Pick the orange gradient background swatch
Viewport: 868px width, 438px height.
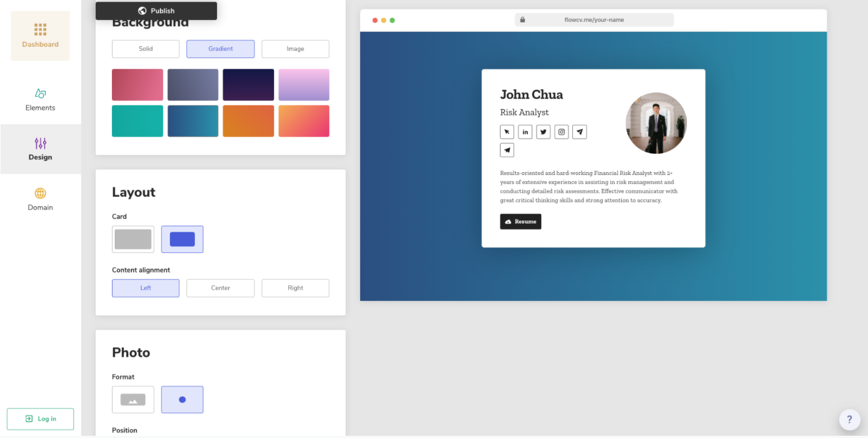tap(248, 121)
